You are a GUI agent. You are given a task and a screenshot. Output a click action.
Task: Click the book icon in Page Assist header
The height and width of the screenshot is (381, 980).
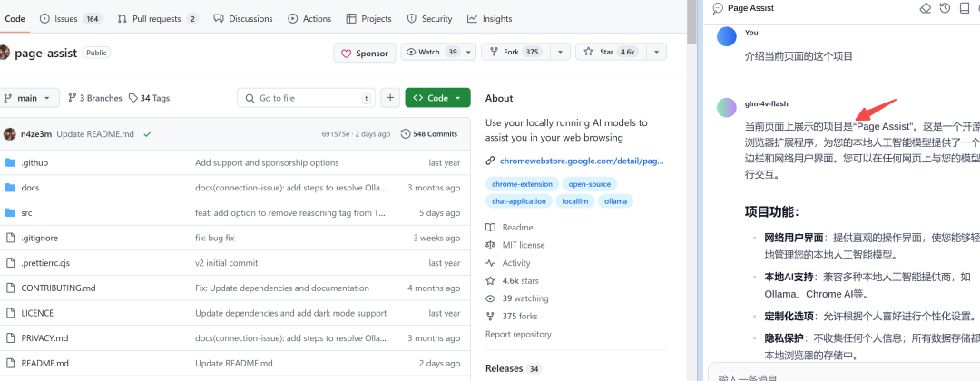coord(965,8)
